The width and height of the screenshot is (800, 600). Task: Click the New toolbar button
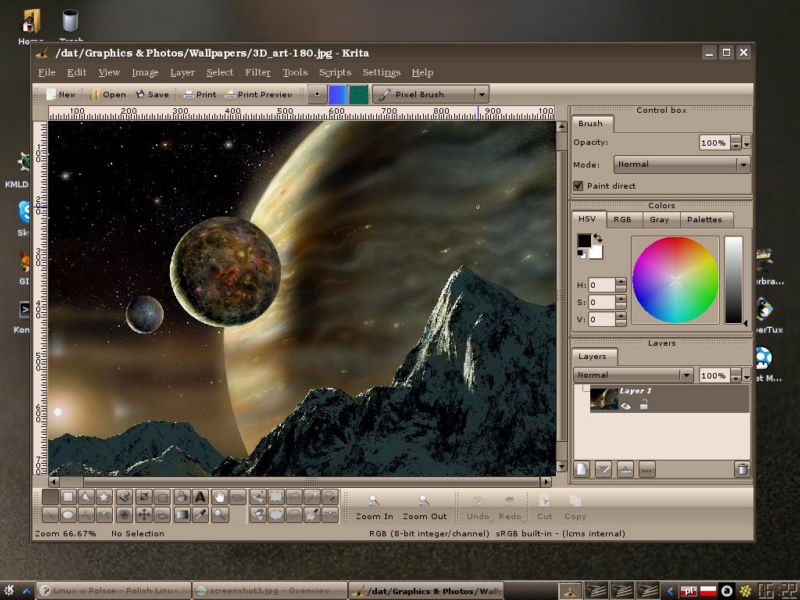(x=60, y=94)
